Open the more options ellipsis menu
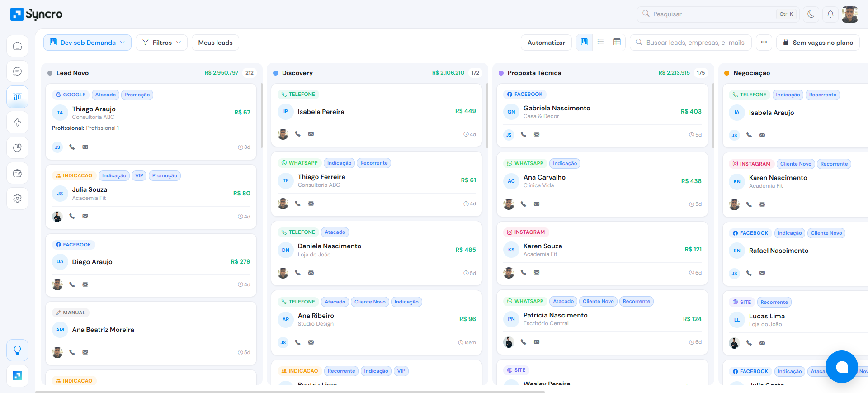 (764, 42)
